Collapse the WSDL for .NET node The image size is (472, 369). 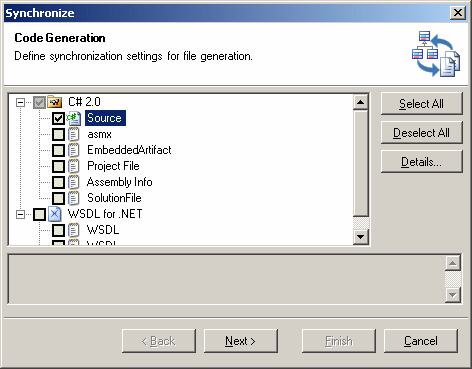pos(20,214)
